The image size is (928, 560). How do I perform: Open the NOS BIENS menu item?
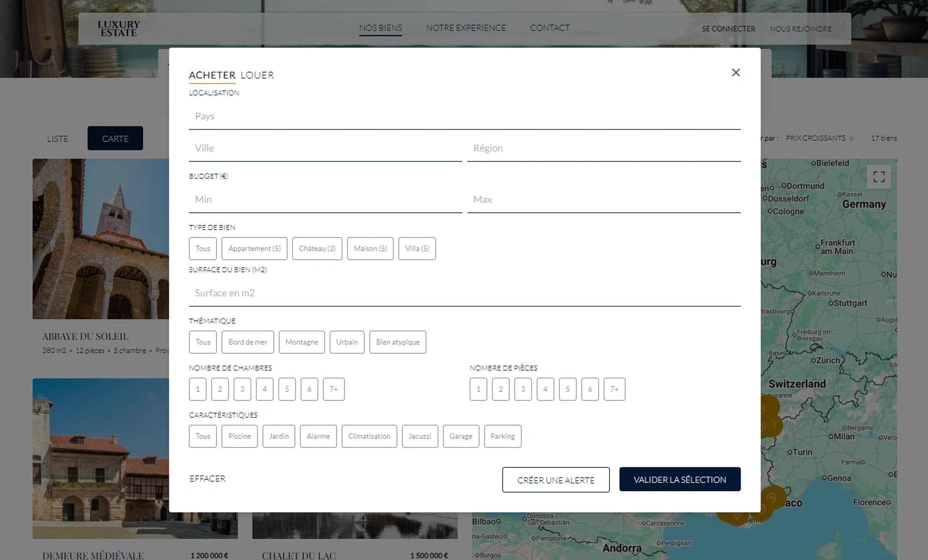(380, 27)
